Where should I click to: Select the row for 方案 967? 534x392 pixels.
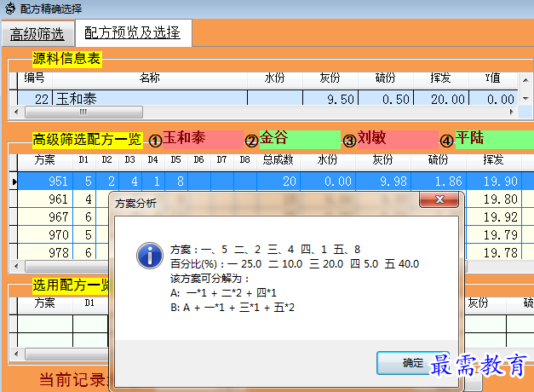(x=59, y=217)
